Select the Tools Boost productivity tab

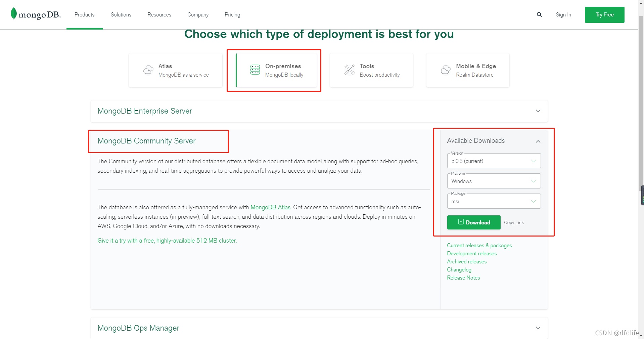[x=371, y=70]
